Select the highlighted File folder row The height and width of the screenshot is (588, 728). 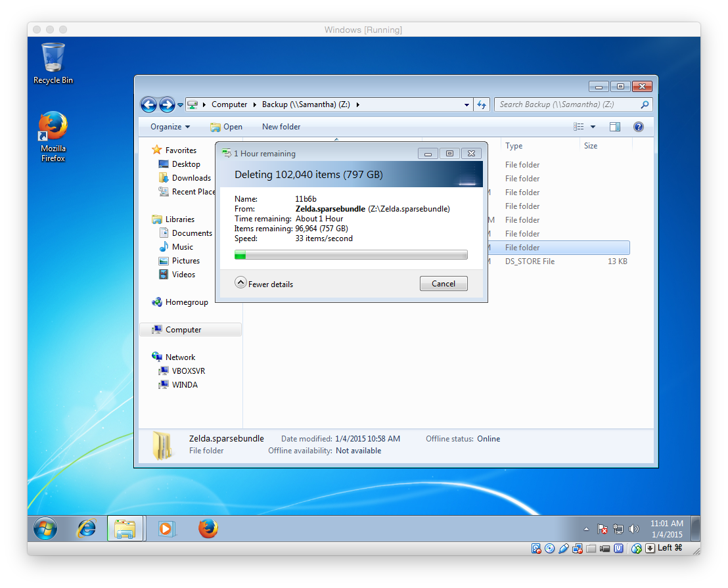[x=559, y=248]
